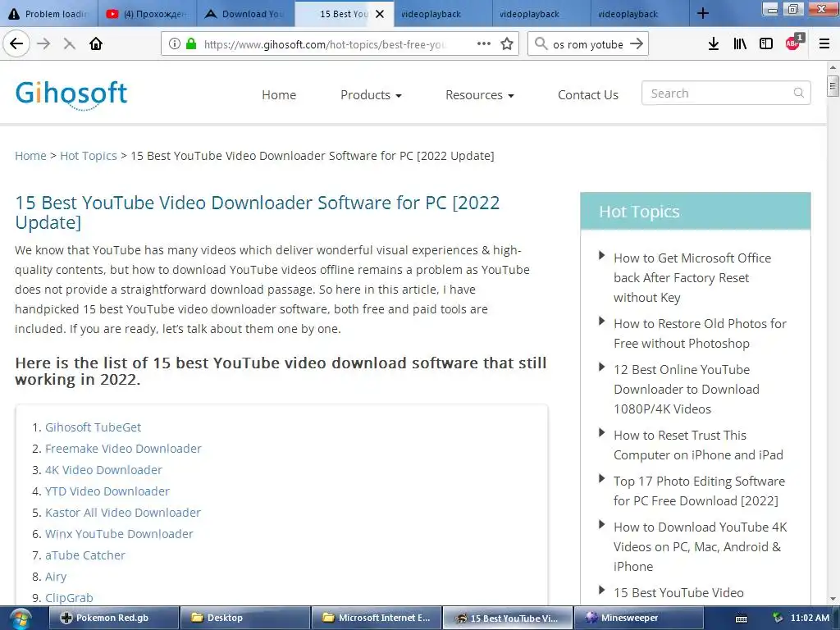Open the Freemake Video Downloader link

[123, 449]
